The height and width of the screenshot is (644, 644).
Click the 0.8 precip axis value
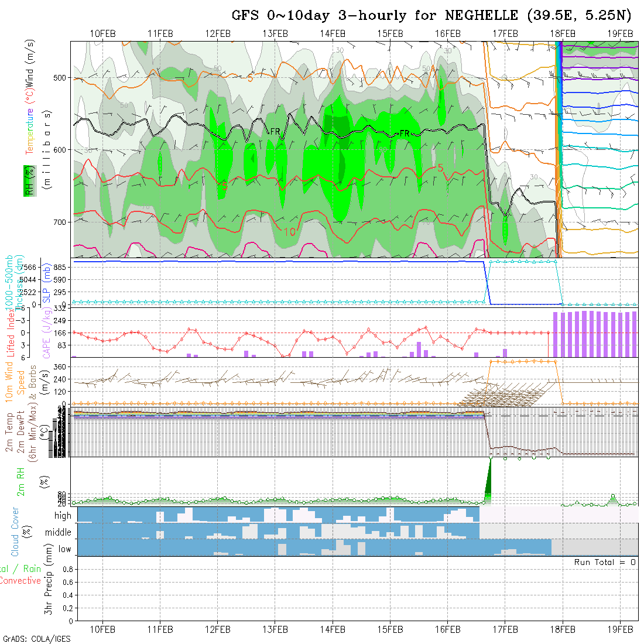pos(68,569)
